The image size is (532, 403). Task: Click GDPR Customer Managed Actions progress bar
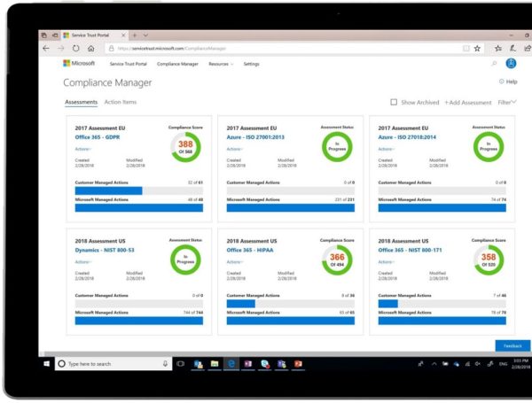(x=139, y=190)
